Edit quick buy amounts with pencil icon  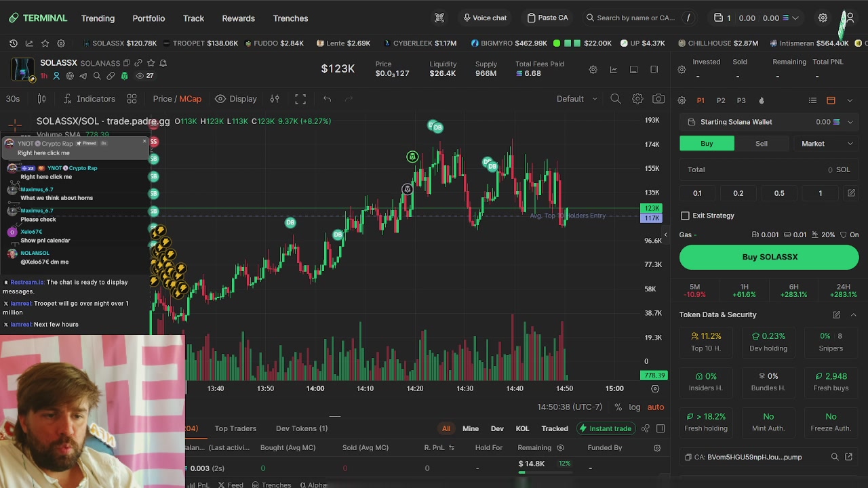pyautogui.click(x=851, y=193)
